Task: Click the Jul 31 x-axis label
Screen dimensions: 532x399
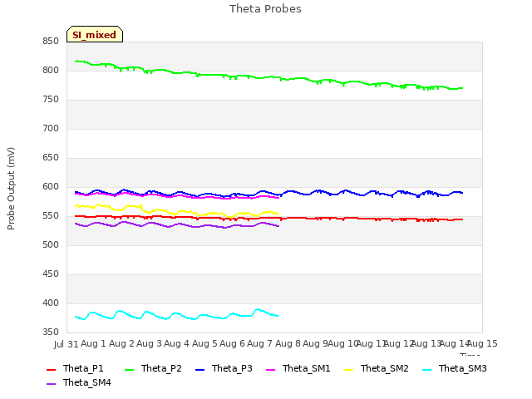Action: (x=66, y=344)
